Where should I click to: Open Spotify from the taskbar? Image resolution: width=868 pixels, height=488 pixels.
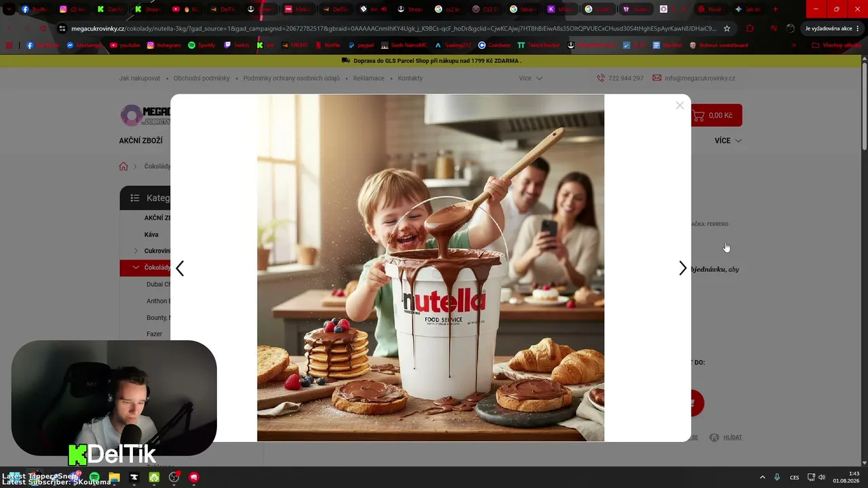click(x=94, y=477)
